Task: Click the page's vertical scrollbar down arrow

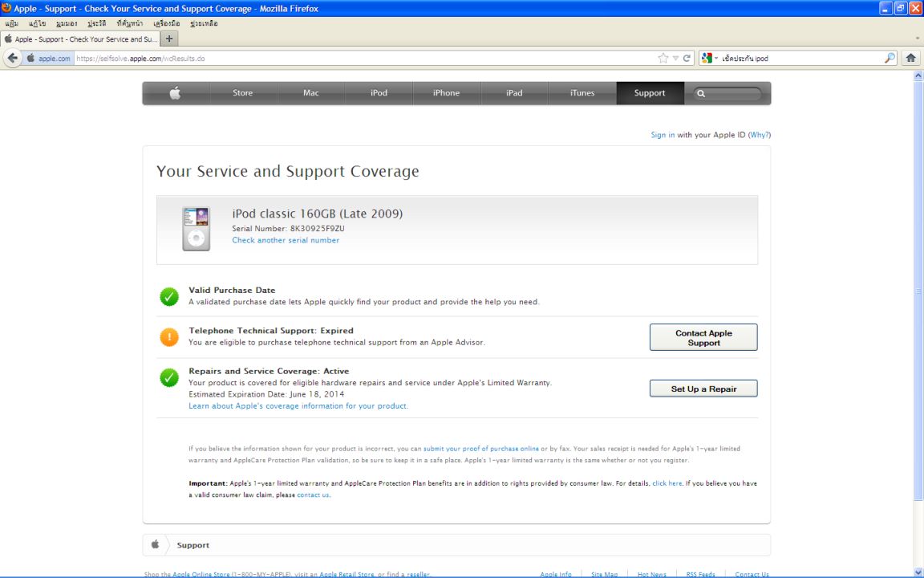Action: 918,572
